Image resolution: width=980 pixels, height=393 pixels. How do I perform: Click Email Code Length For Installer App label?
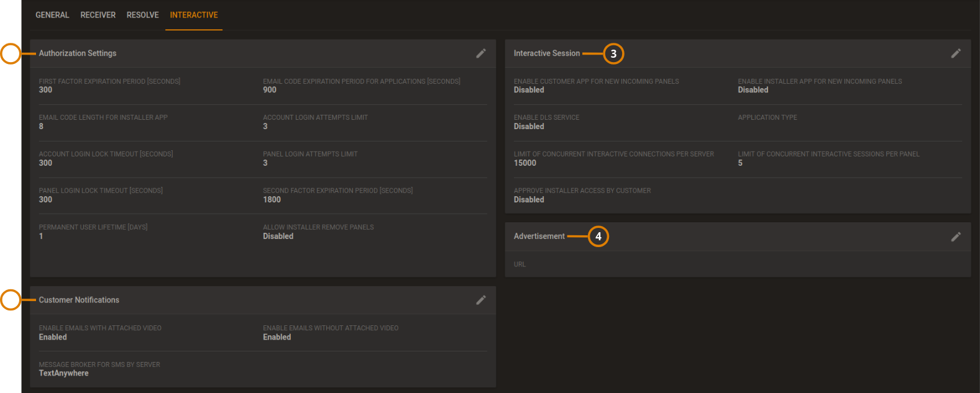tap(103, 117)
